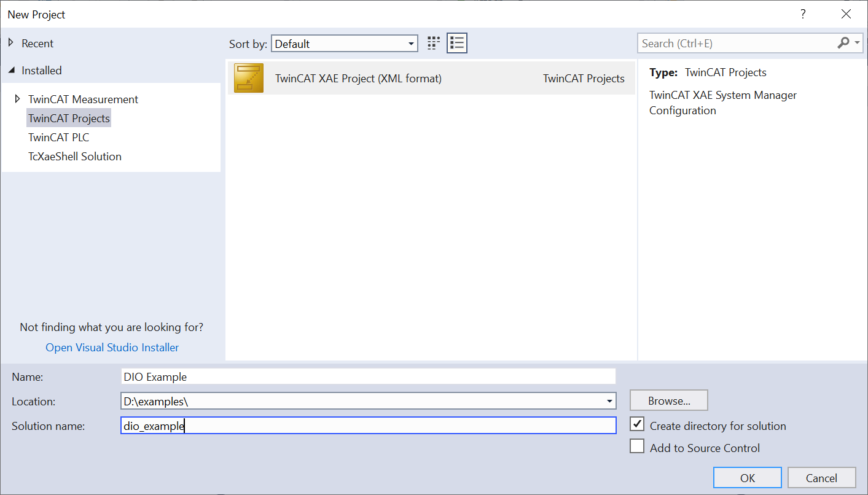Viewport: 868px width, 495px height.
Task: Click the OK button
Action: 748,478
